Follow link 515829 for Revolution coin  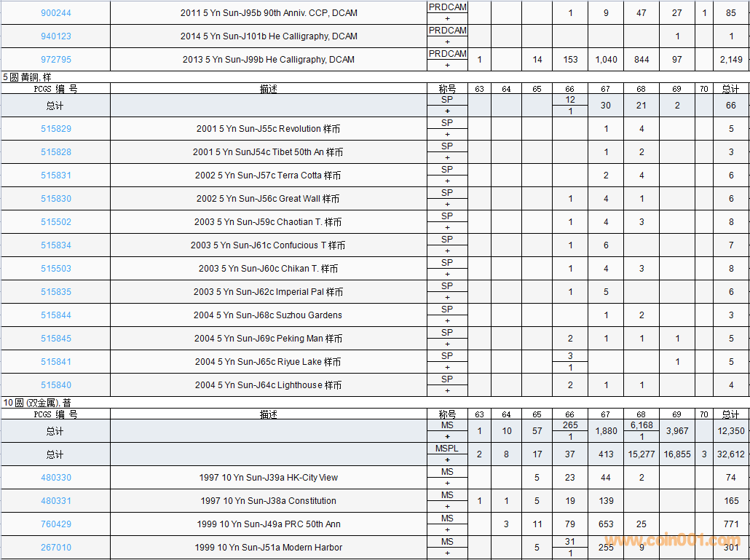point(56,129)
